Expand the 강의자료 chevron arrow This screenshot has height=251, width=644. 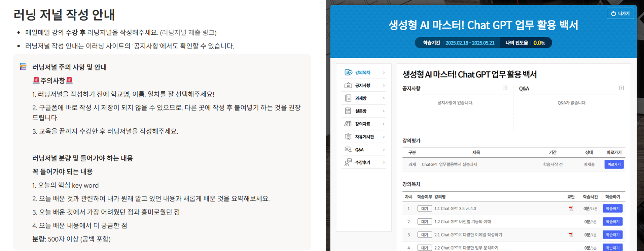coord(384,124)
